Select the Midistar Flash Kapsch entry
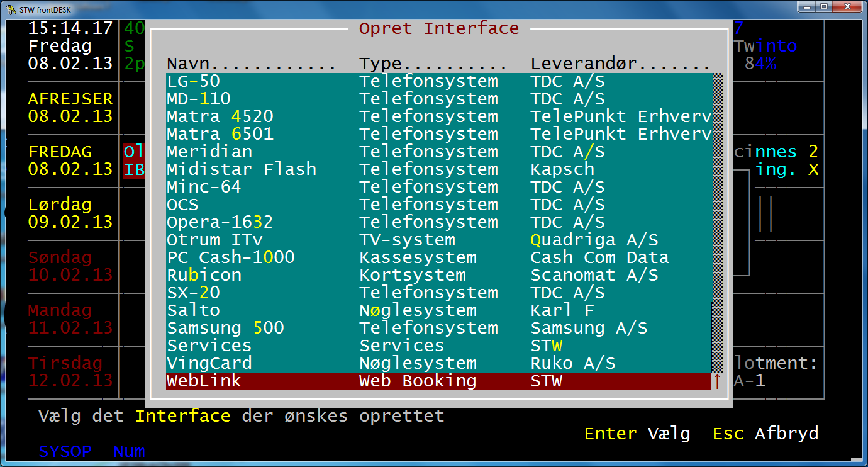868x467 pixels. tap(438, 169)
